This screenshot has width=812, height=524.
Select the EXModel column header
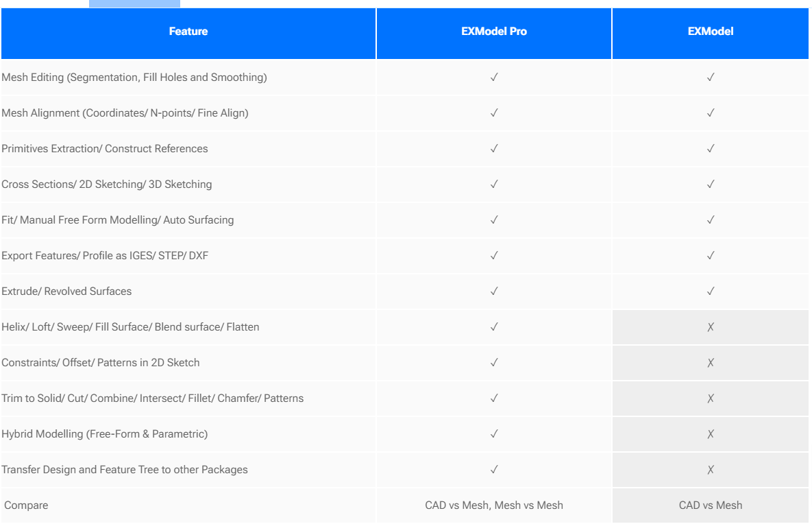point(711,32)
